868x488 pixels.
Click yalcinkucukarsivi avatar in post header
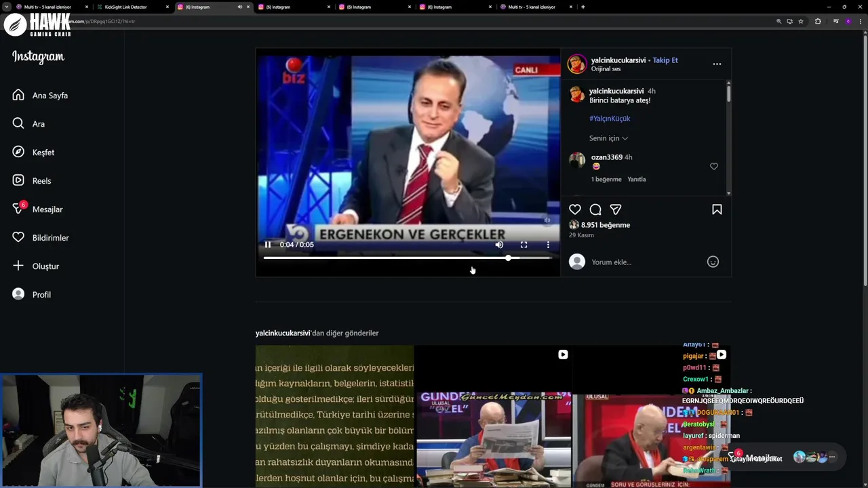pos(577,64)
